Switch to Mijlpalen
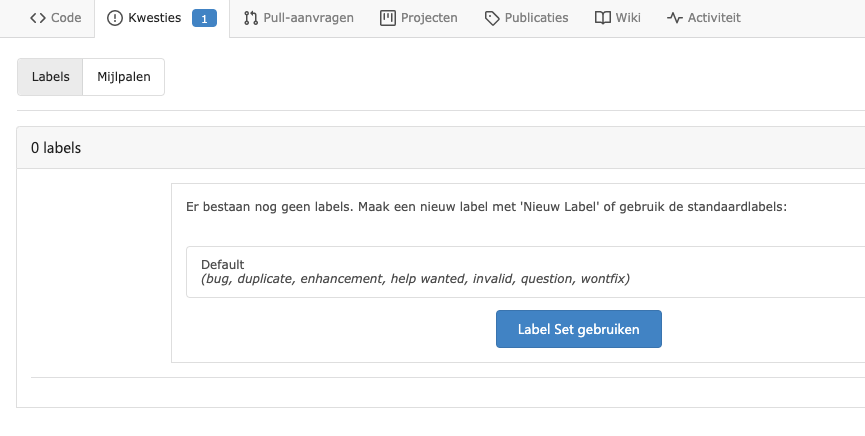The width and height of the screenshot is (865, 436). point(124,77)
